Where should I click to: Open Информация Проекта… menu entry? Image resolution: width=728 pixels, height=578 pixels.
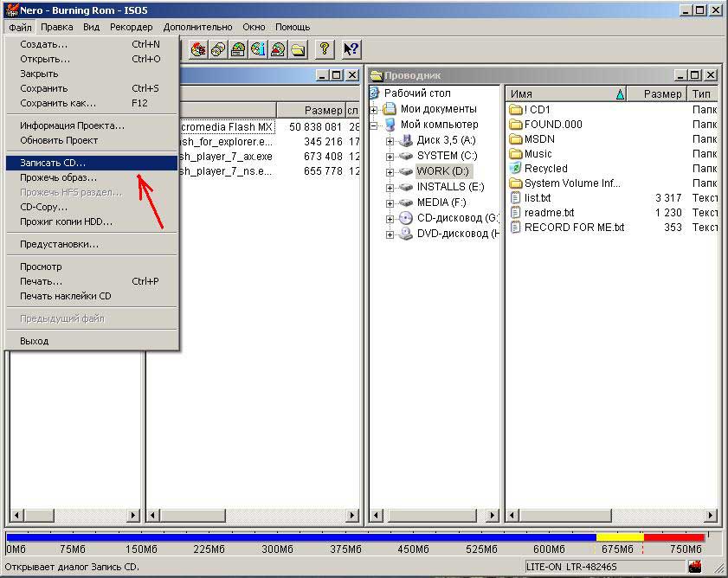click(x=92, y=125)
